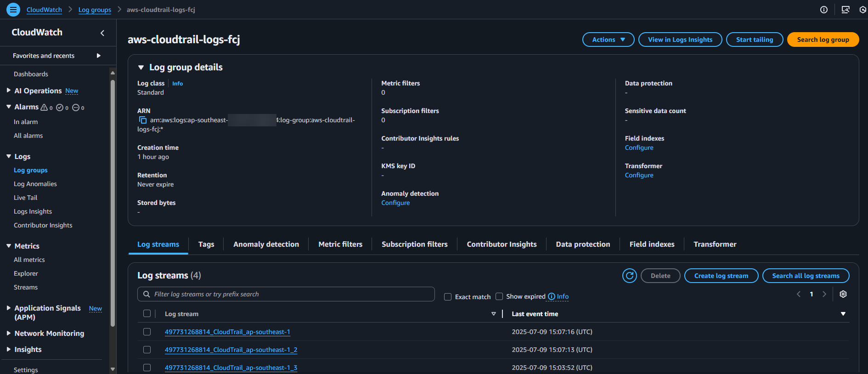Go to next page of log streams

coord(824,294)
